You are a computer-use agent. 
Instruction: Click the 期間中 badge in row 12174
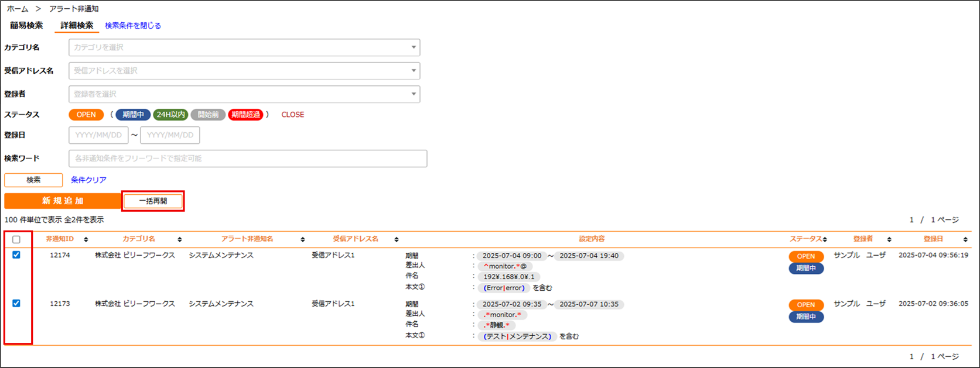tap(806, 268)
